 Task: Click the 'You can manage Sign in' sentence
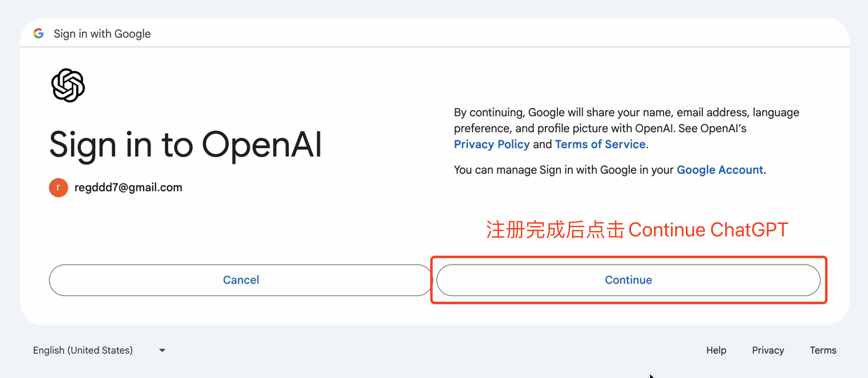click(565, 170)
